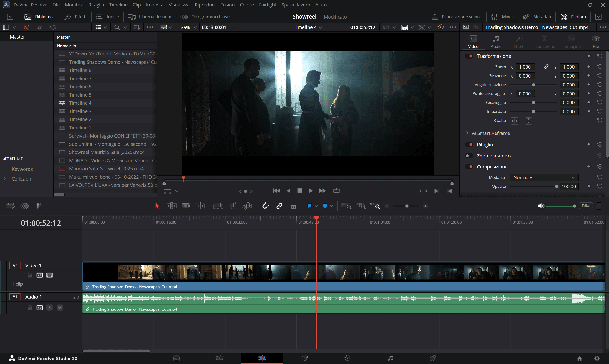Open the Media page icon

[177, 359]
